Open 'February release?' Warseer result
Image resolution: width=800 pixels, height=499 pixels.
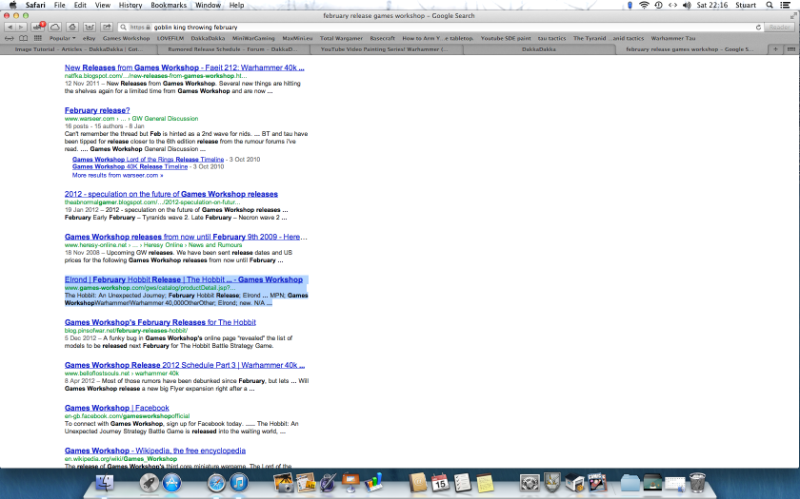97,110
